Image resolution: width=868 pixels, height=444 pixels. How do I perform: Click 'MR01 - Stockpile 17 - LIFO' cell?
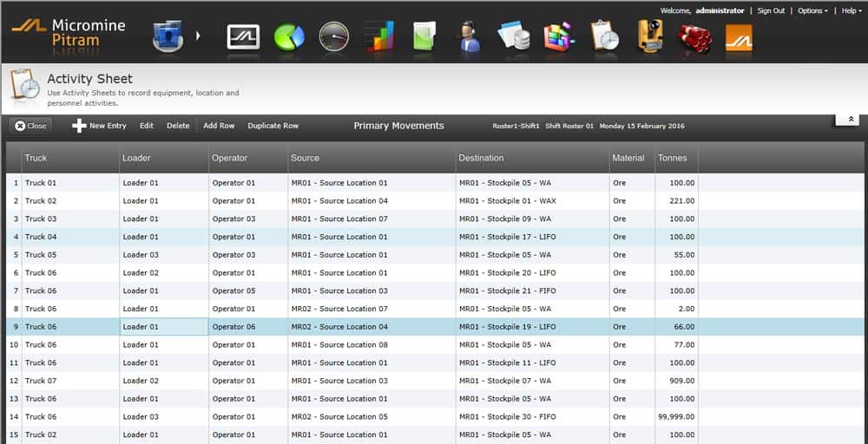[x=532, y=237]
